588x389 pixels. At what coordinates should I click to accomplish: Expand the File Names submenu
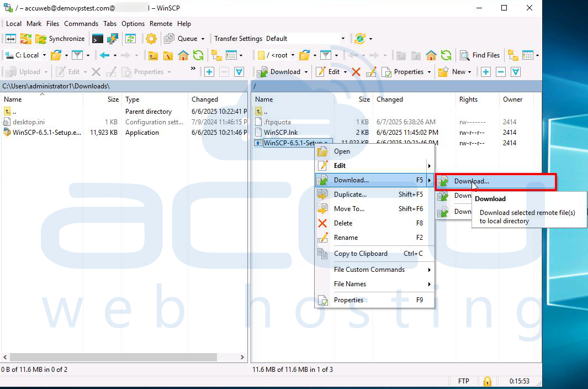pyautogui.click(x=374, y=284)
